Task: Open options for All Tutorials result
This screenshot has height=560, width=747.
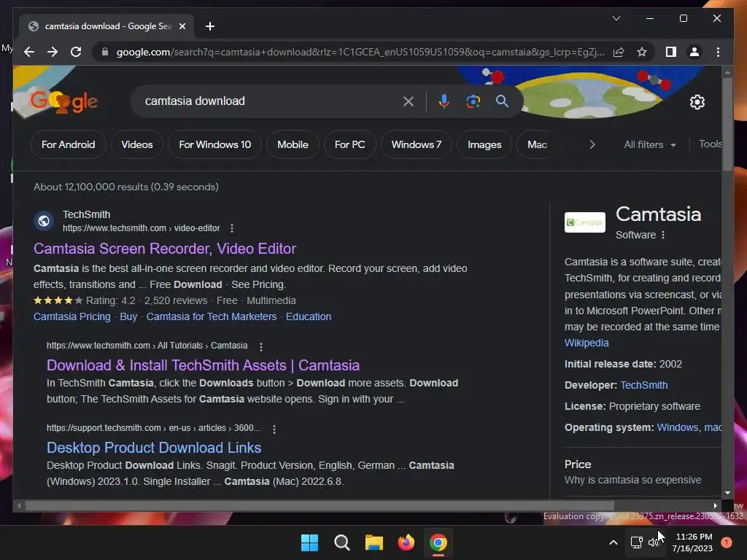Action: 260,346
